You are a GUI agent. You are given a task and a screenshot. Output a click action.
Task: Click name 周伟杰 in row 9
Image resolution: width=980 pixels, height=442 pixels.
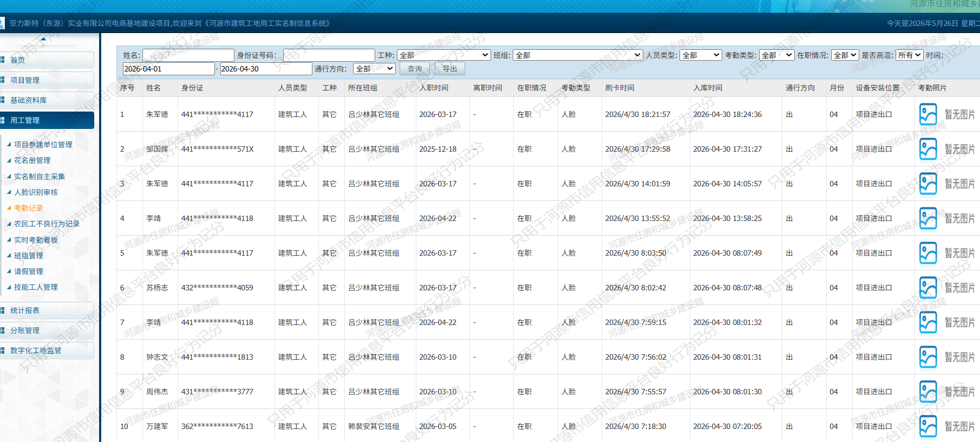click(157, 392)
